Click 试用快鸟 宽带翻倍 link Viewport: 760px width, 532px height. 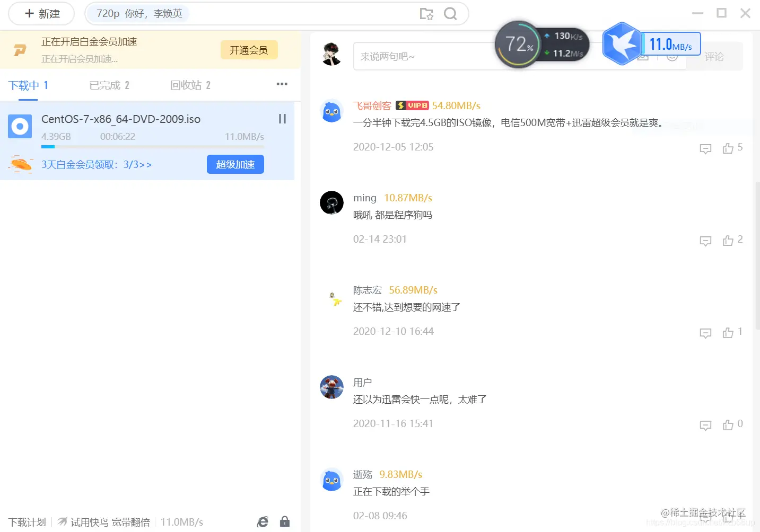(x=110, y=522)
